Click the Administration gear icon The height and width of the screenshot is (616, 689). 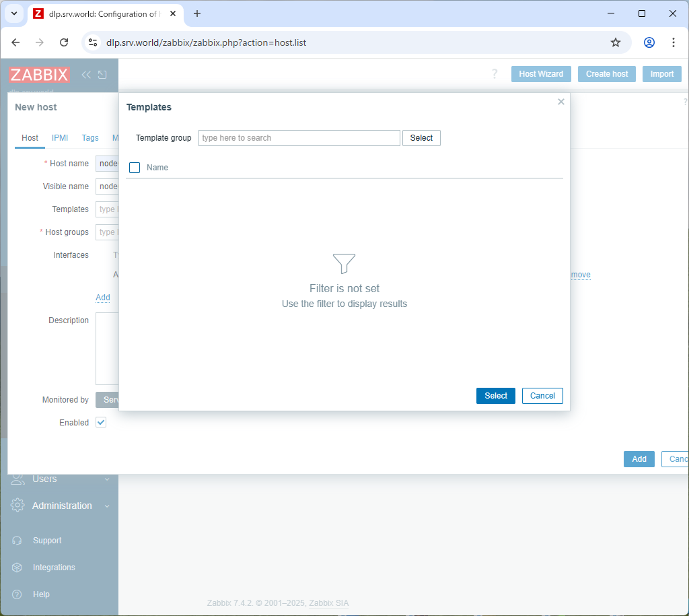click(x=18, y=506)
